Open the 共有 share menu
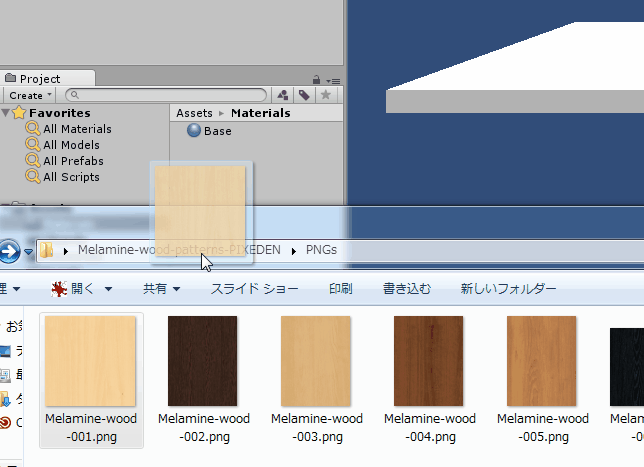644x467 pixels. 161,289
